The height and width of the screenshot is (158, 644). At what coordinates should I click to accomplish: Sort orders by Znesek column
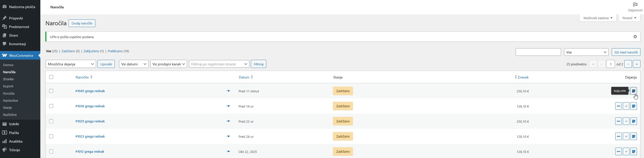point(521,77)
